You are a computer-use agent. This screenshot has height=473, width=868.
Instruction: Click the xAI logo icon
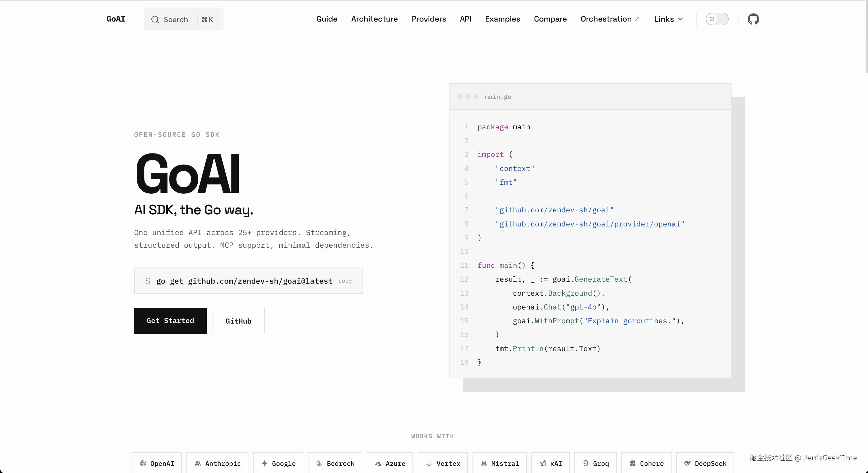pos(543,463)
